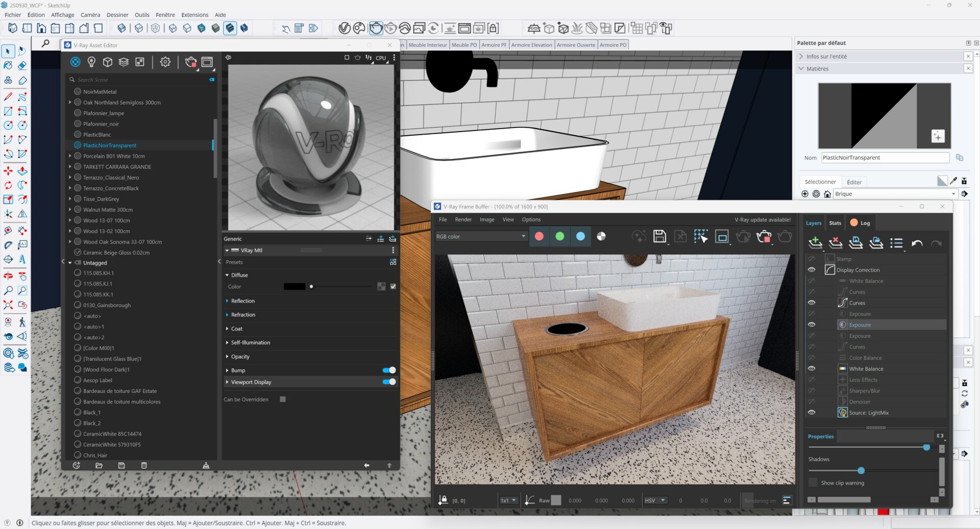
Task: Toggle the red channel in Frame Buffer
Action: pos(539,236)
